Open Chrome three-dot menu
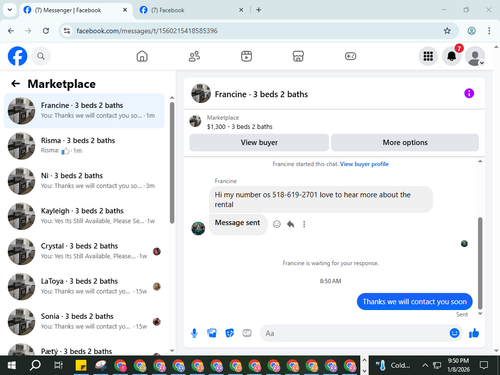Screen dimensions: 500x375 pos(489,31)
